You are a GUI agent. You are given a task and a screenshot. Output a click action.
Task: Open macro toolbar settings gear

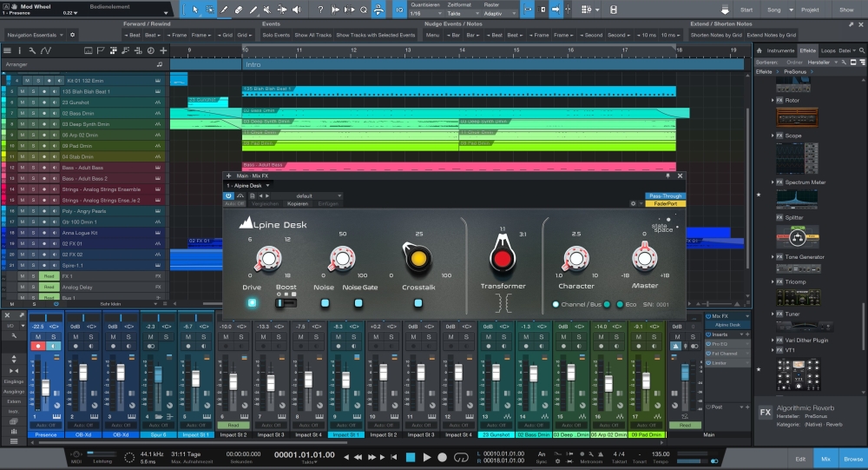click(x=73, y=35)
